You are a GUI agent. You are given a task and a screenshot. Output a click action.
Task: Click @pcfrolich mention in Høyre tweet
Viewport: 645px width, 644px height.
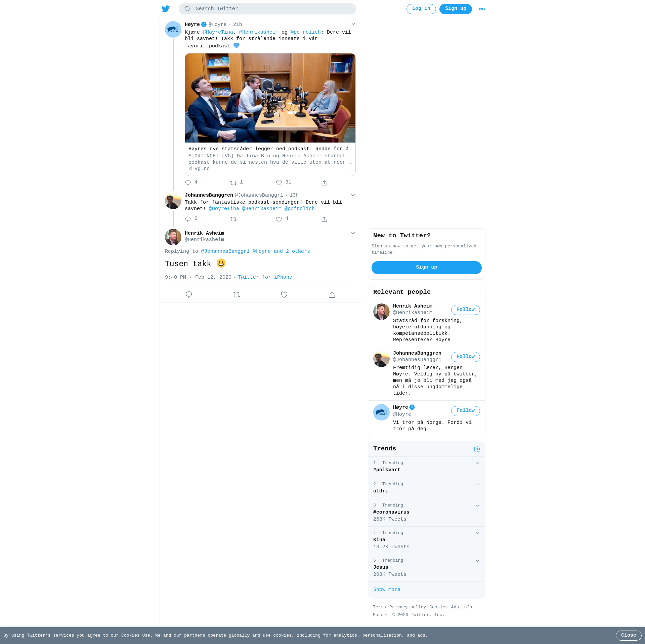[x=305, y=32]
